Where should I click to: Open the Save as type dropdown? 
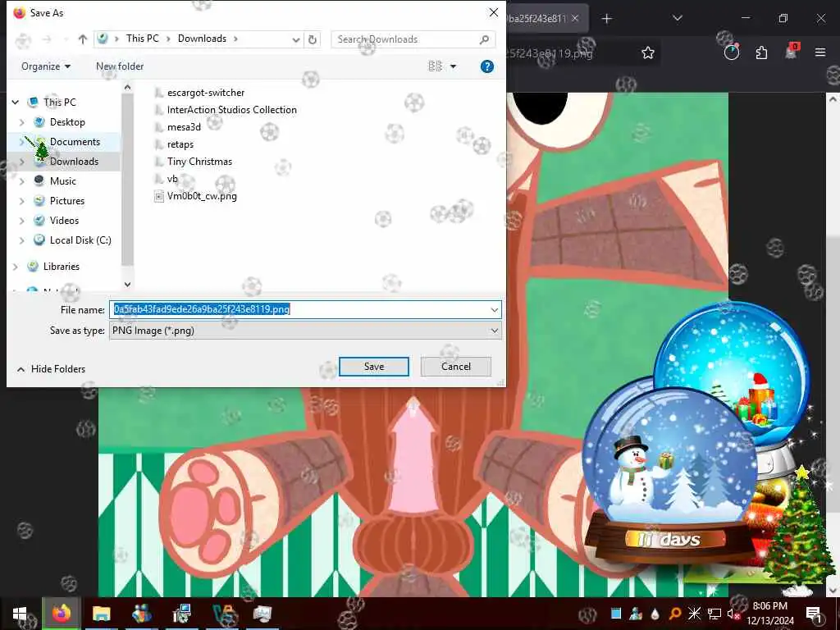pos(494,331)
